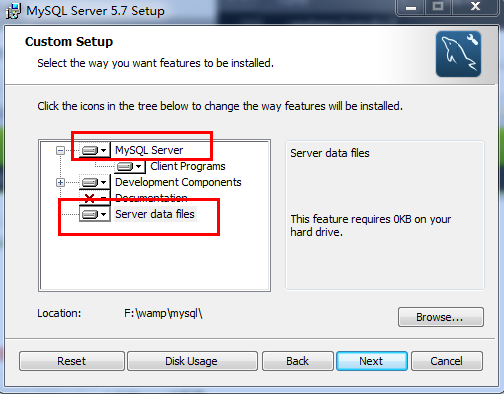Go Back to previous setup step

(298, 361)
